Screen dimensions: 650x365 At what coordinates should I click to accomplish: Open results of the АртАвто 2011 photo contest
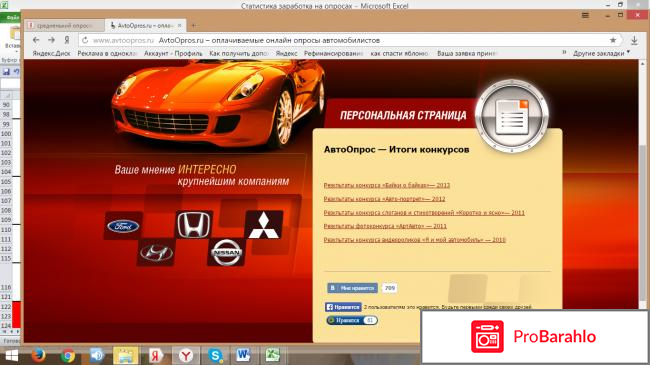385,226
